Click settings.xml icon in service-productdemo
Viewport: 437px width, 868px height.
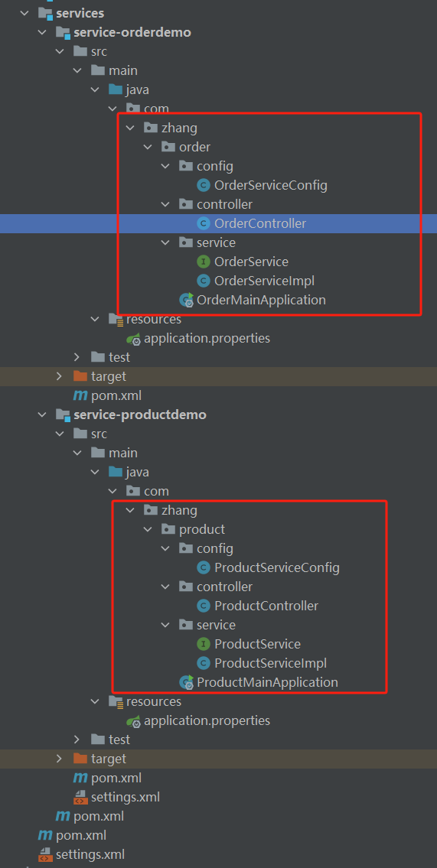pyautogui.click(x=80, y=797)
